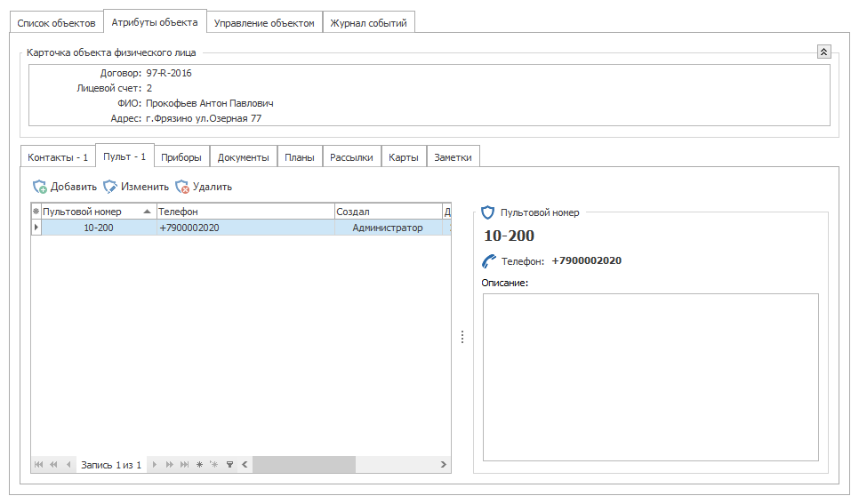Go to next record arrow

click(x=155, y=465)
